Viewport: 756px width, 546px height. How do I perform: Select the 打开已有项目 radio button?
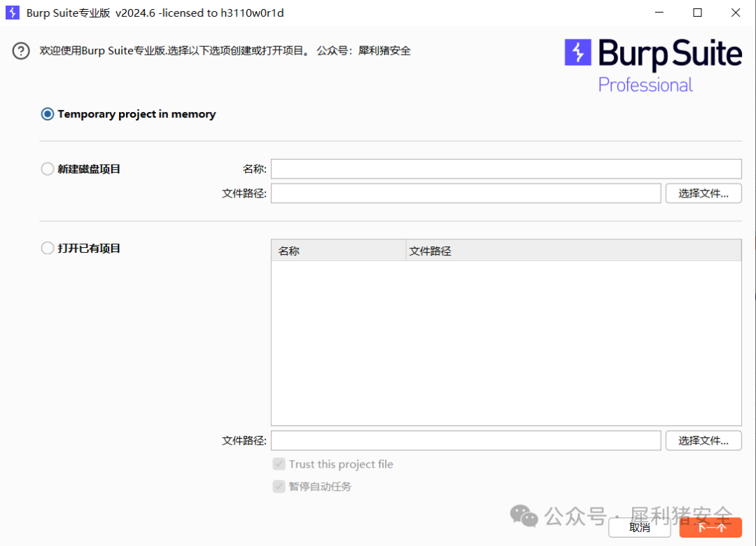tap(48, 248)
